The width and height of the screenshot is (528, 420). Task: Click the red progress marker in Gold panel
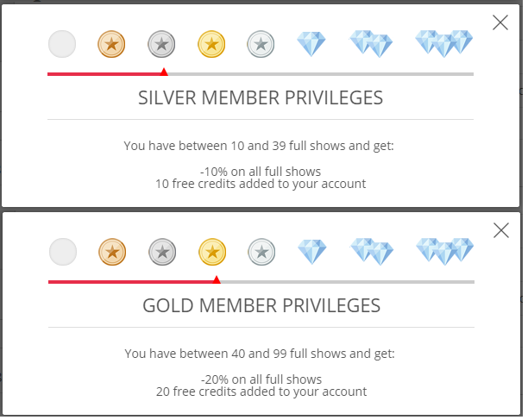217,279
